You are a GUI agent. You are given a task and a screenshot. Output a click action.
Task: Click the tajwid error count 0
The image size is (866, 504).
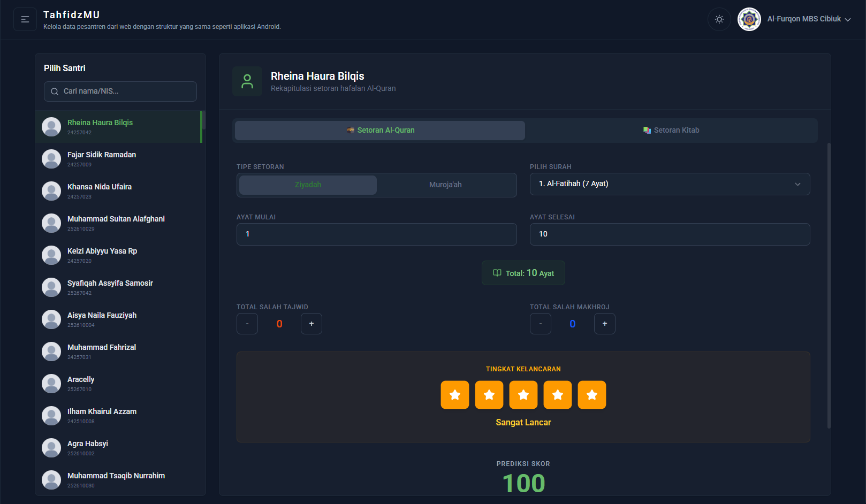pyautogui.click(x=279, y=324)
